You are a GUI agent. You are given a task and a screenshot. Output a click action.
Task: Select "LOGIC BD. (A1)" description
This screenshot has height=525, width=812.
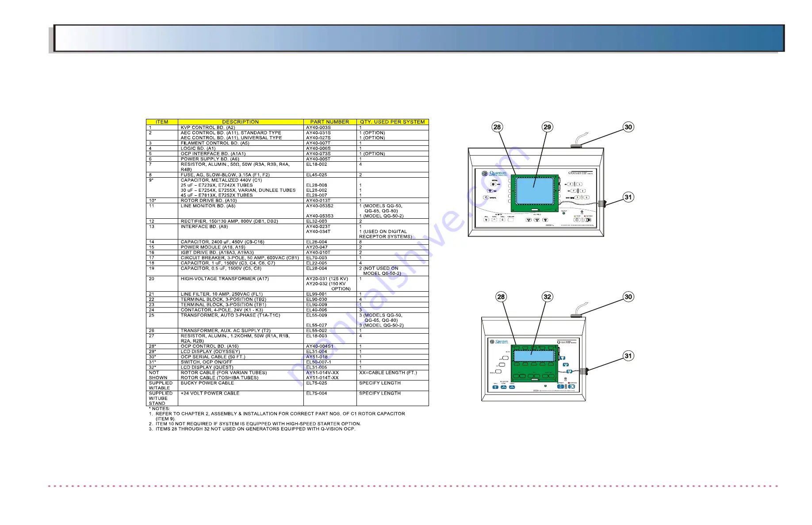pyautogui.click(x=198, y=148)
